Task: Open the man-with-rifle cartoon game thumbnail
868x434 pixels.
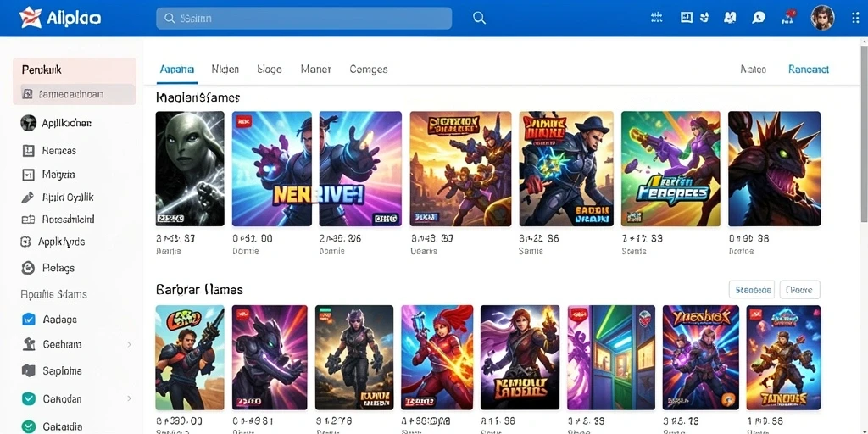Action: pyautogui.click(x=190, y=358)
